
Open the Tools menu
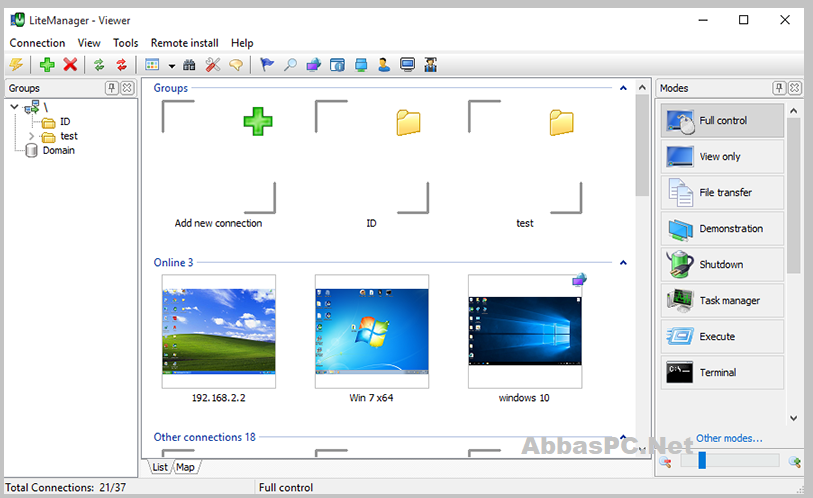(125, 43)
